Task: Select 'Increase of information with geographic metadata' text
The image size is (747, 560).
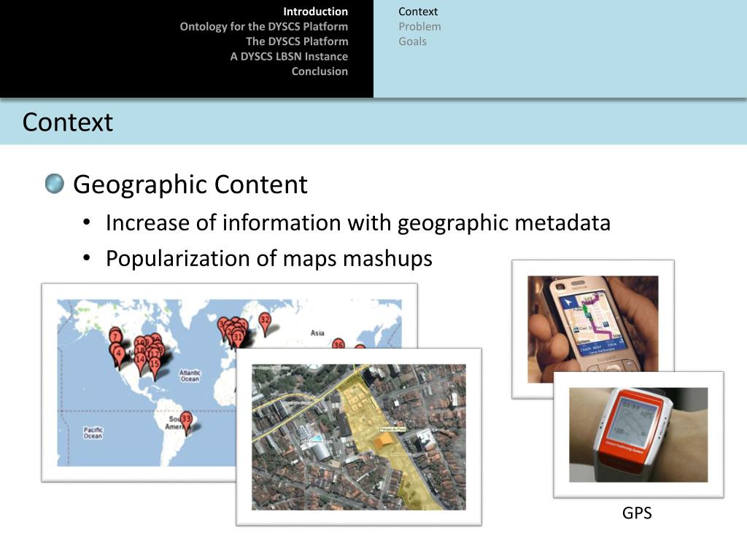Action: [357, 223]
